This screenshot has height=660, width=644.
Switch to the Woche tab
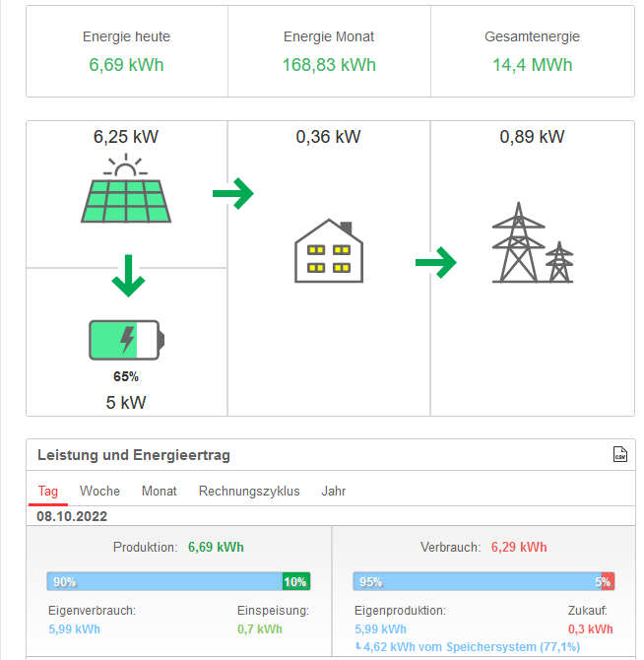tap(99, 491)
